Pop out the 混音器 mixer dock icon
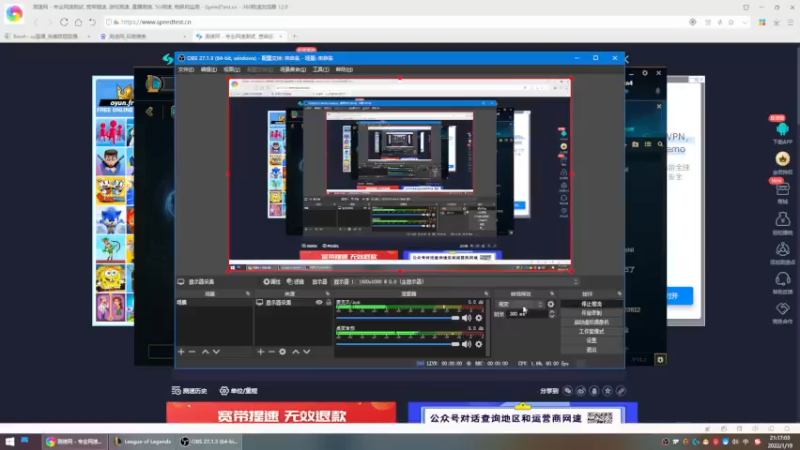 (x=486, y=294)
